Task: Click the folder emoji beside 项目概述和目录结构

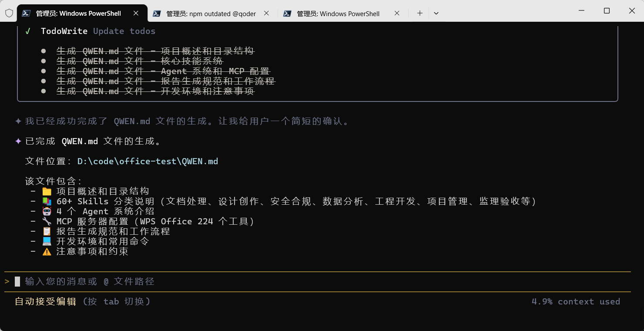Action: click(47, 191)
